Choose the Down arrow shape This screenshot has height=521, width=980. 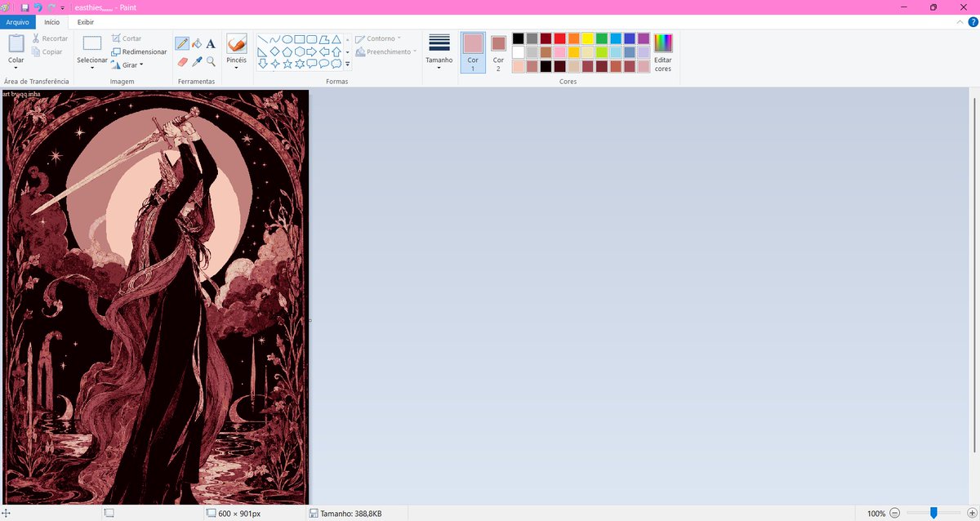263,64
